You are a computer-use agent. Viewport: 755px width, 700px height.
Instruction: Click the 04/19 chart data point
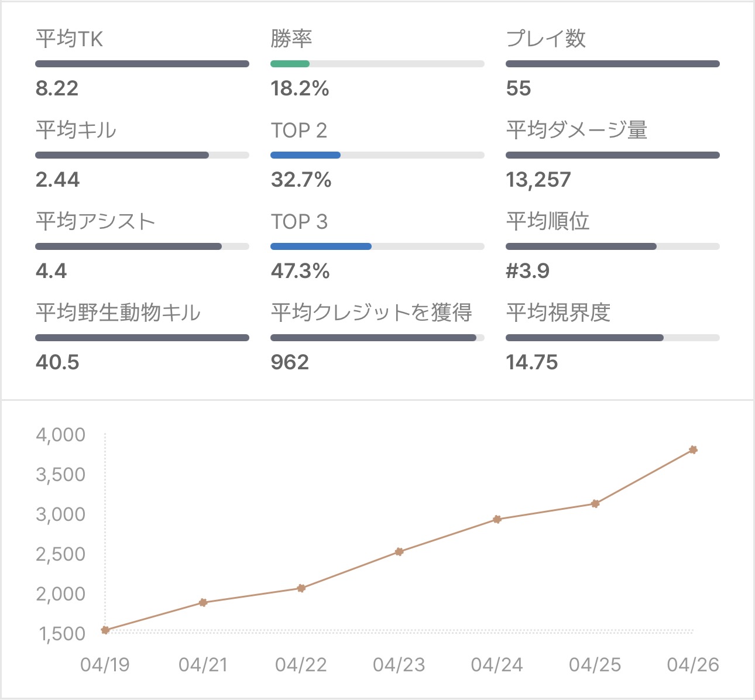(x=105, y=630)
